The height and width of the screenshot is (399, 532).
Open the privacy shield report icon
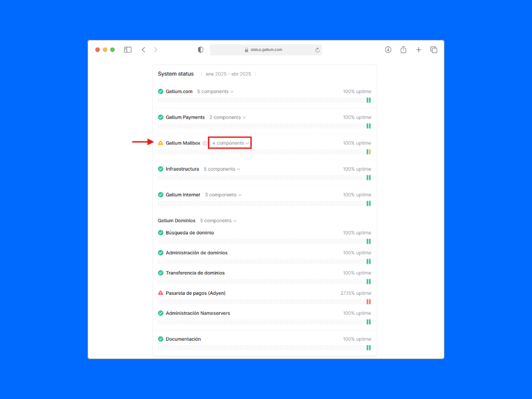(201, 50)
